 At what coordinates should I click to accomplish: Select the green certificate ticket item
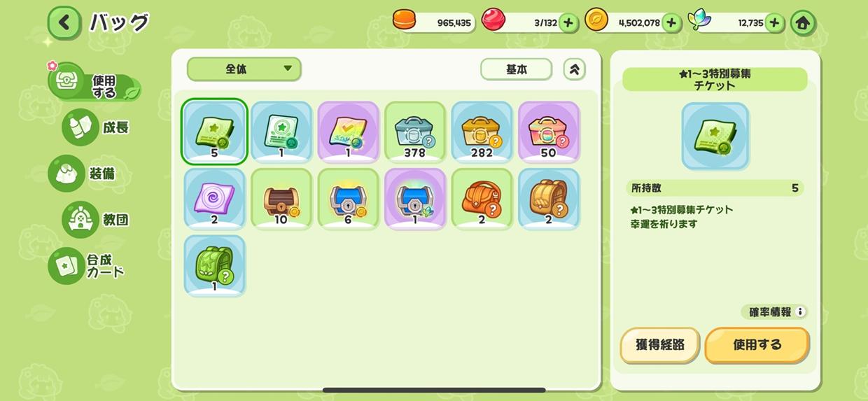click(281, 132)
